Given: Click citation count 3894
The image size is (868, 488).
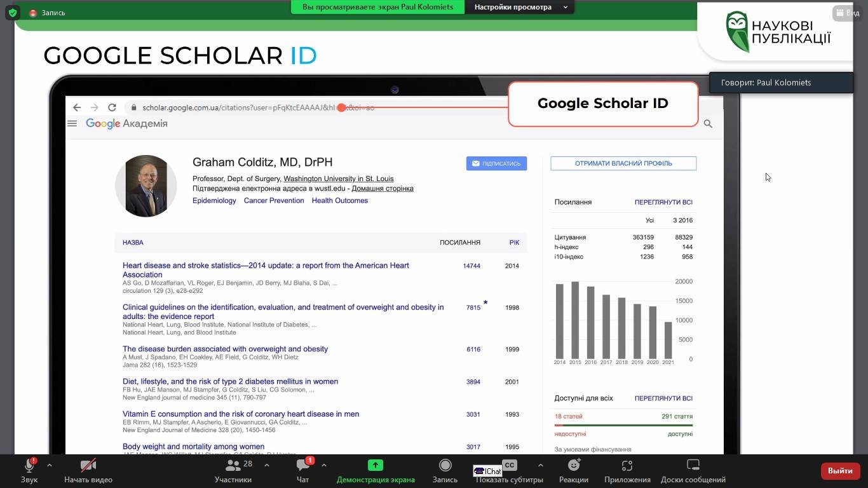Looking at the screenshot, I should pos(473,382).
